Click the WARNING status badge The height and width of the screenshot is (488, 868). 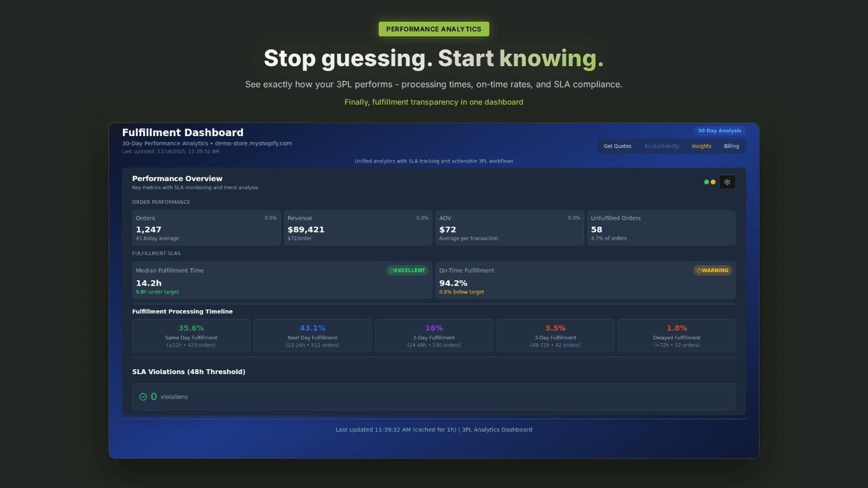tap(713, 271)
